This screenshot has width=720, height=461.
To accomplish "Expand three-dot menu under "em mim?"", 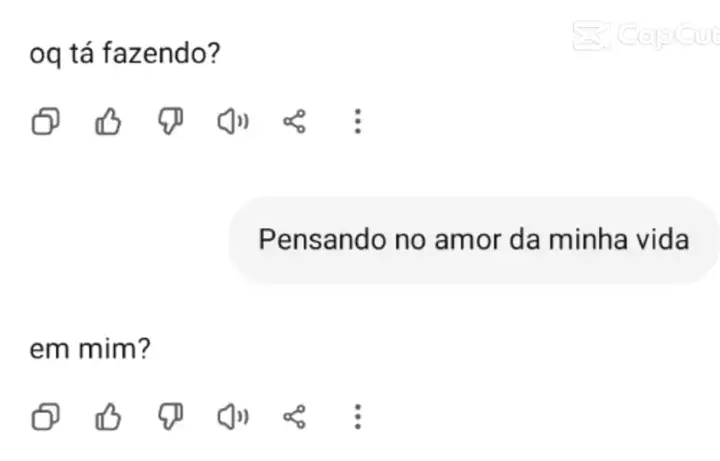I will 357,416.
